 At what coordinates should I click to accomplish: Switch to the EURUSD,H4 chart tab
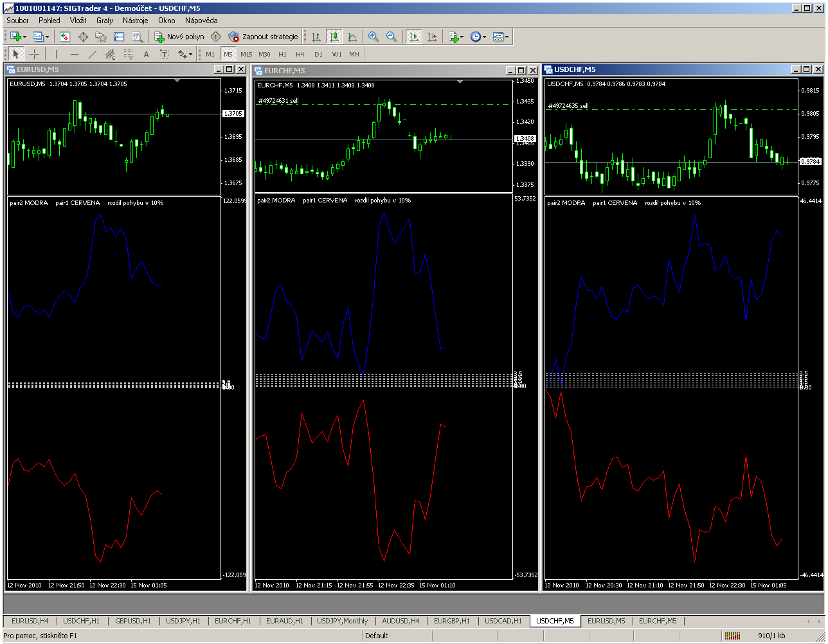(30, 621)
